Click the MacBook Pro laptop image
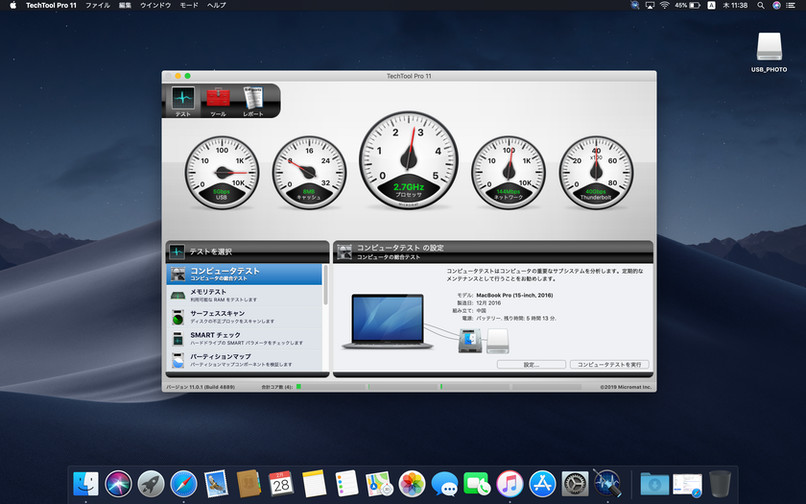This screenshot has height=504, width=806. tap(388, 321)
